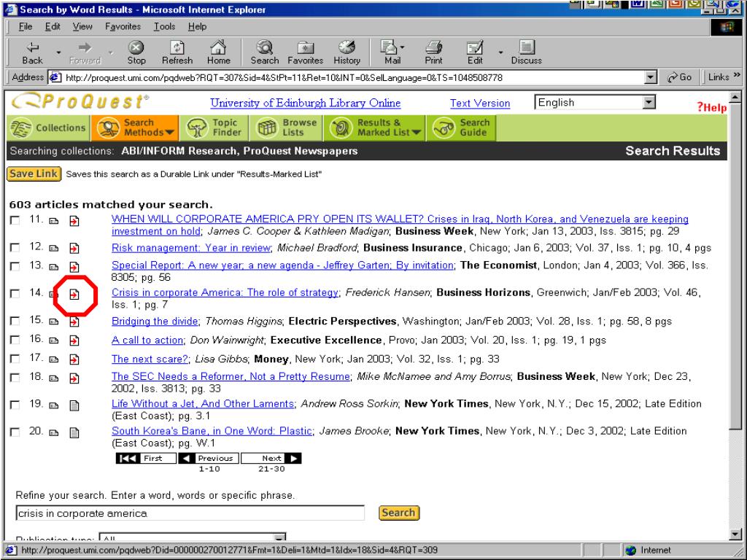Open the Back button history arrow

pyautogui.click(x=58, y=52)
